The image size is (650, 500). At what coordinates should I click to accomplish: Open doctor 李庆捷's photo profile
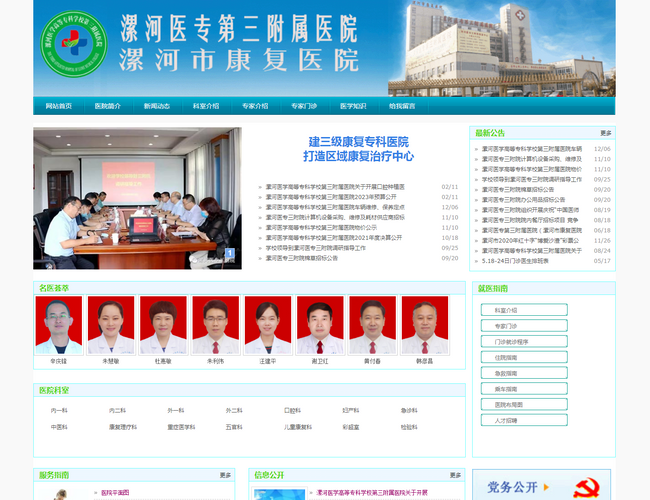click(x=59, y=326)
